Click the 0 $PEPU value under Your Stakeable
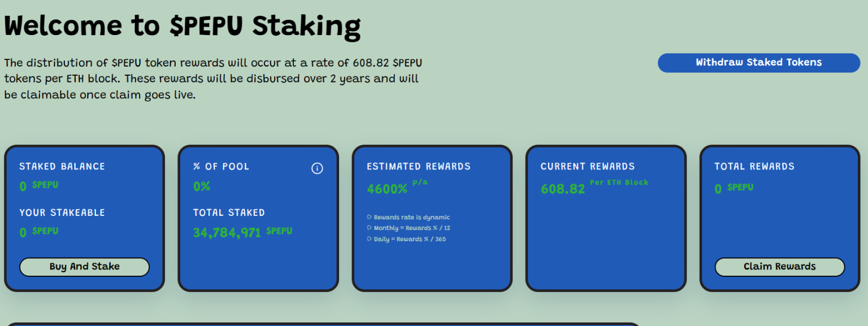The image size is (868, 326). coord(38,232)
